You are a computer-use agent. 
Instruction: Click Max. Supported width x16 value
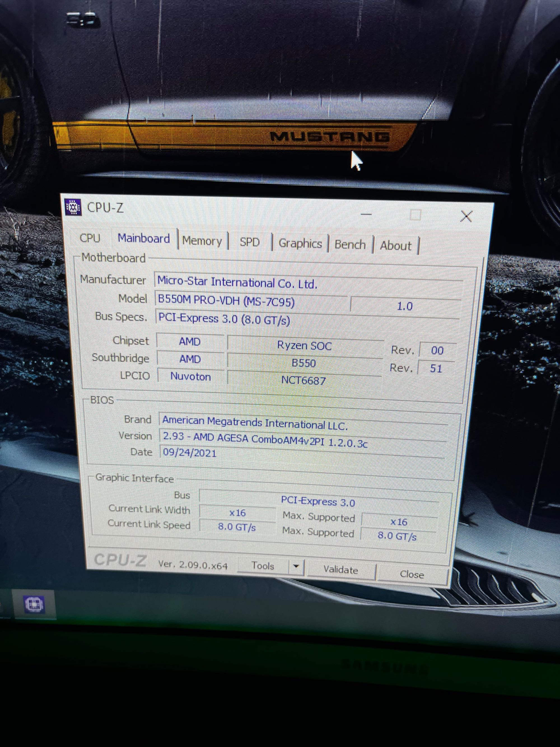399,522
